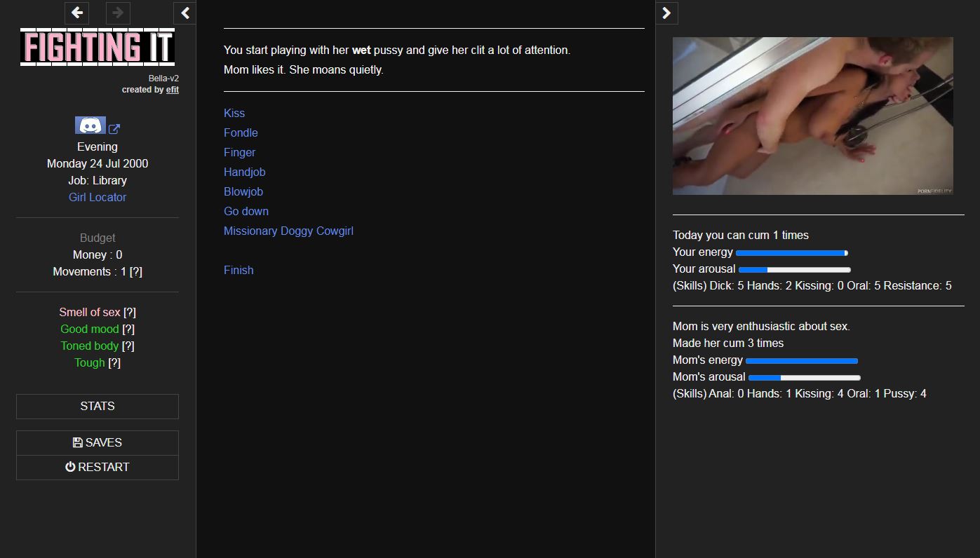Click the back navigation arrow
The height and width of the screenshot is (558, 980).
point(76,13)
